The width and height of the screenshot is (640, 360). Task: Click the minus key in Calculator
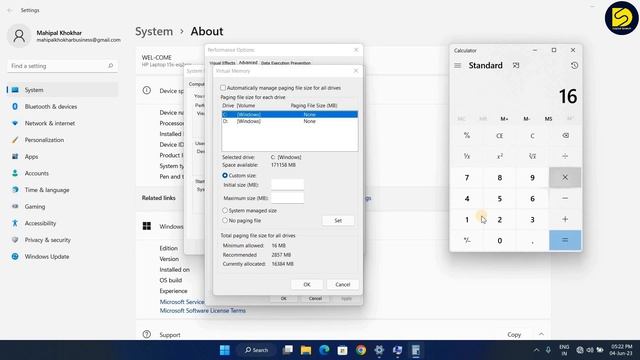(x=565, y=198)
